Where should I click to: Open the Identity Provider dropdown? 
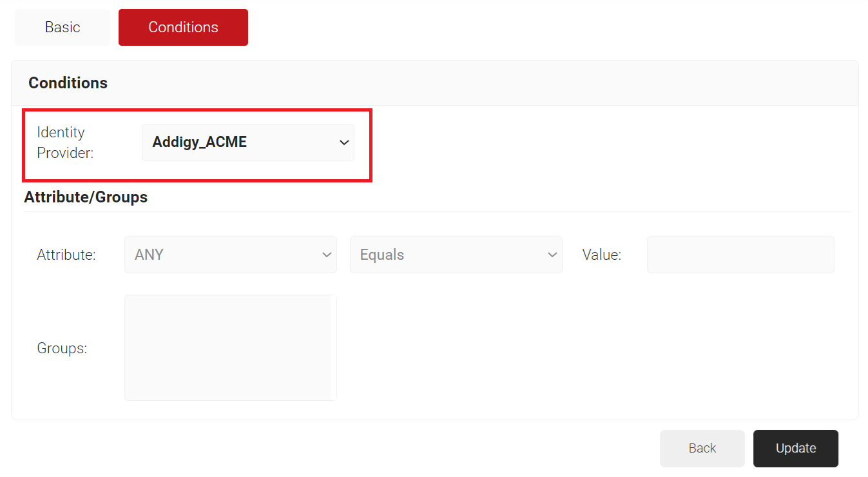coord(248,142)
